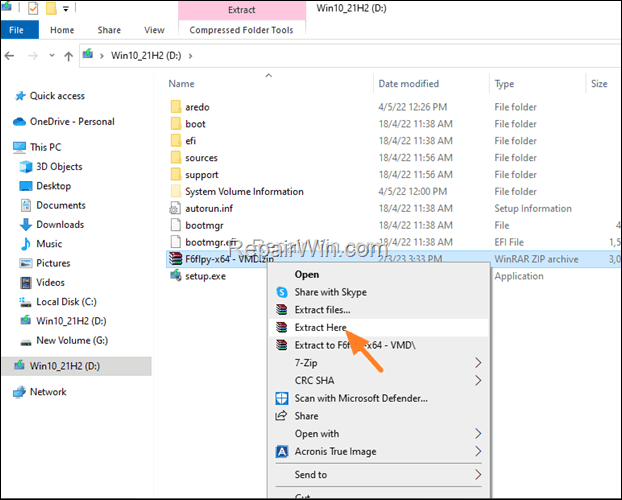Choose Extract Here in context menu
Image resolution: width=622 pixels, height=500 pixels.
point(379,328)
